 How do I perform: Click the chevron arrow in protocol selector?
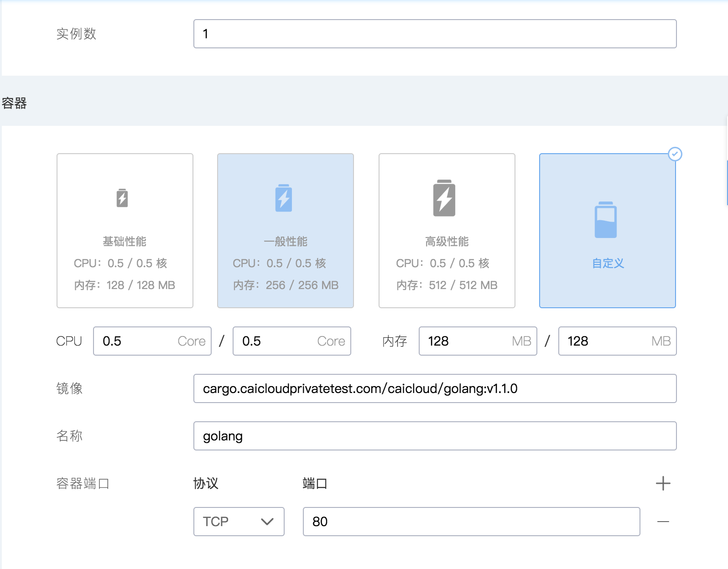[267, 522]
